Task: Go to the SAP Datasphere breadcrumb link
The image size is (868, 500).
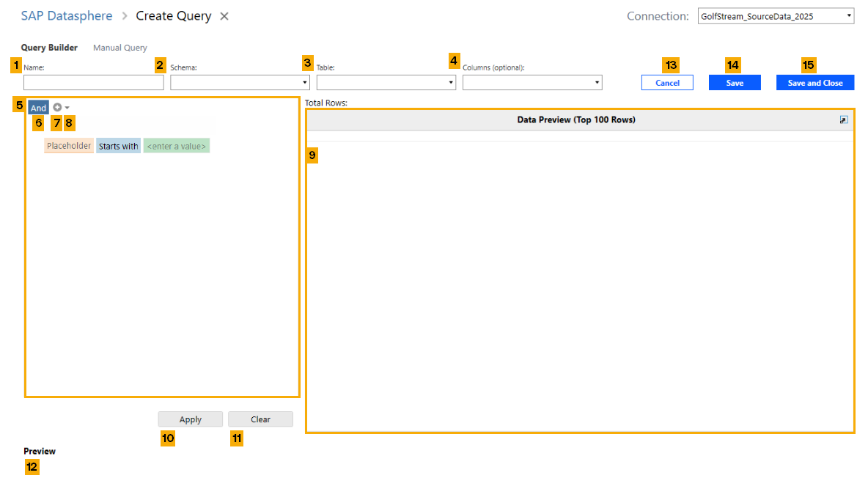Action: 67,16
